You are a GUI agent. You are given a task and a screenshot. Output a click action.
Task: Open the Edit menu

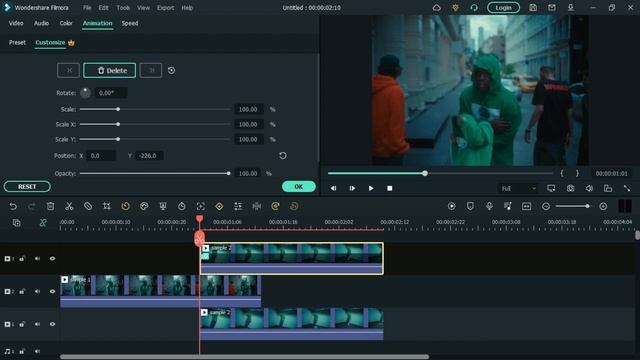point(104,8)
